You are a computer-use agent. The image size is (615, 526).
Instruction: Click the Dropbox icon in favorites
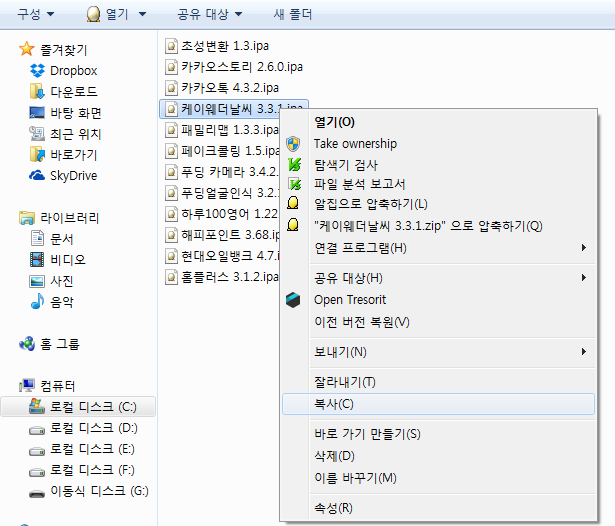click(37, 71)
